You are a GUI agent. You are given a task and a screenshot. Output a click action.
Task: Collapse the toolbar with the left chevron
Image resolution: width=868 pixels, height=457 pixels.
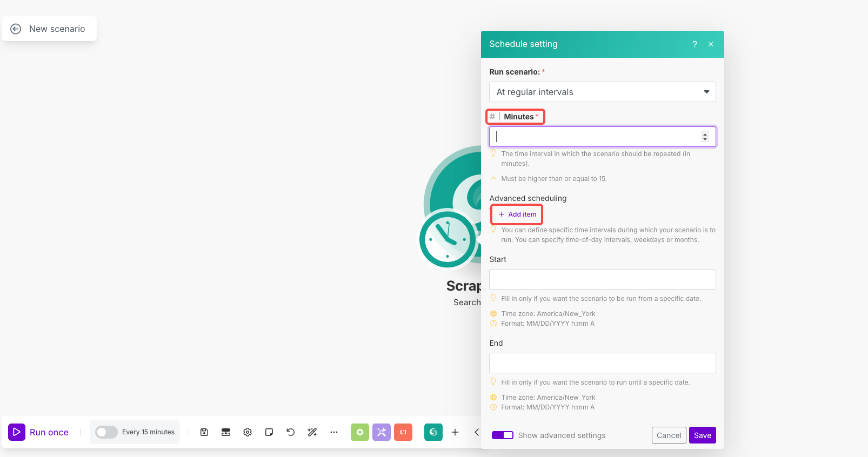pyautogui.click(x=476, y=432)
